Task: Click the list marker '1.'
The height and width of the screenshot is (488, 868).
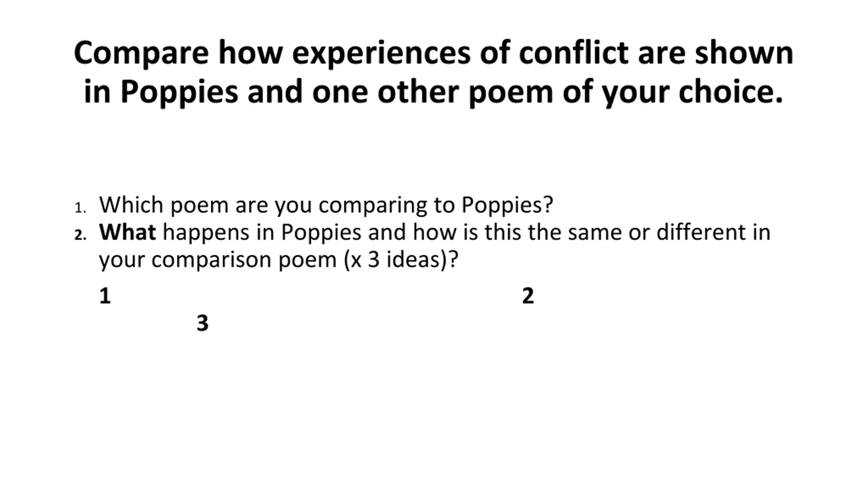Action: (80, 208)
